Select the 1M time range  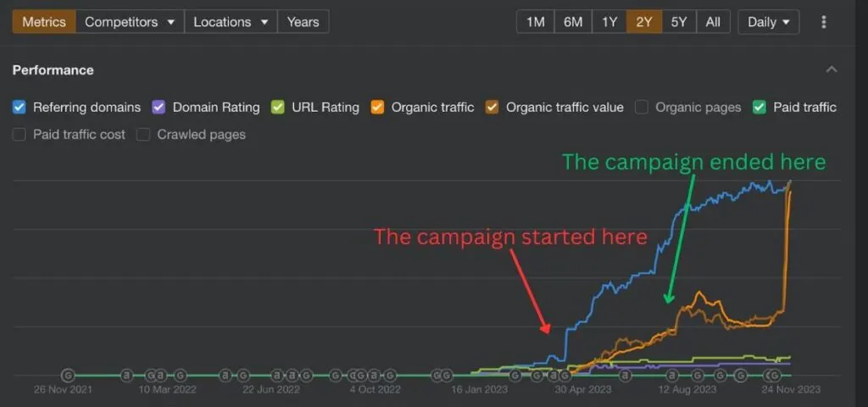pos(536,22)
